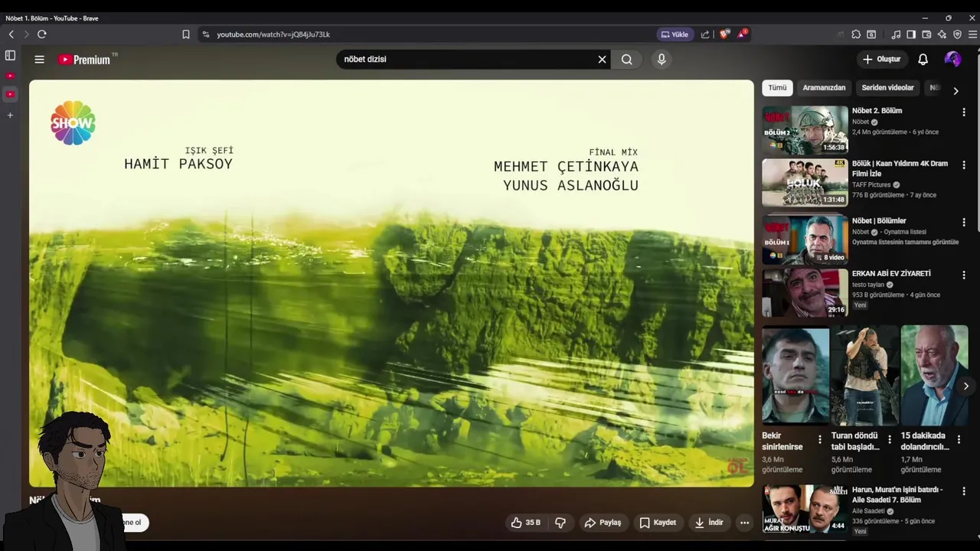Open the account avatar menu
The width and height of the screenshot is (980, 551).
tap(953, 59)
